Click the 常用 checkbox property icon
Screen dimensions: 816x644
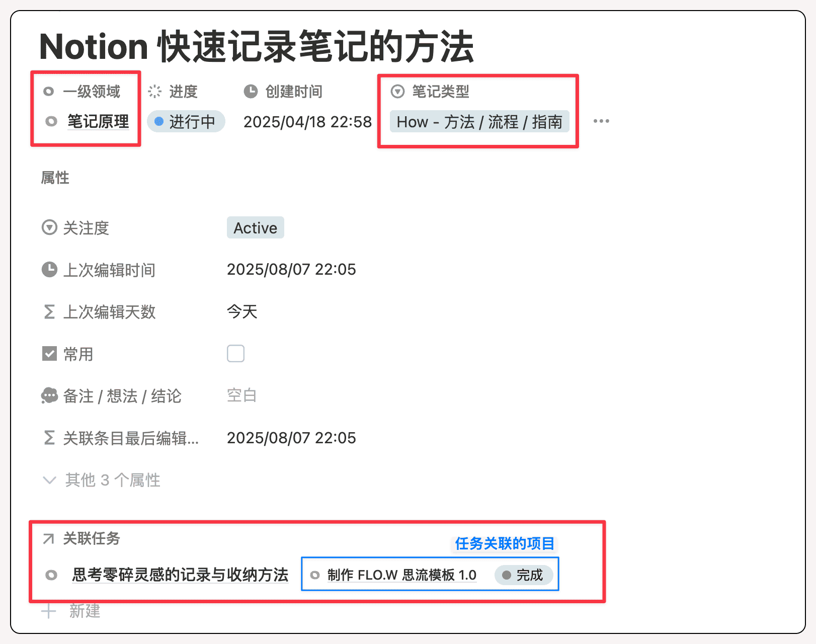[x=49, y=354]
